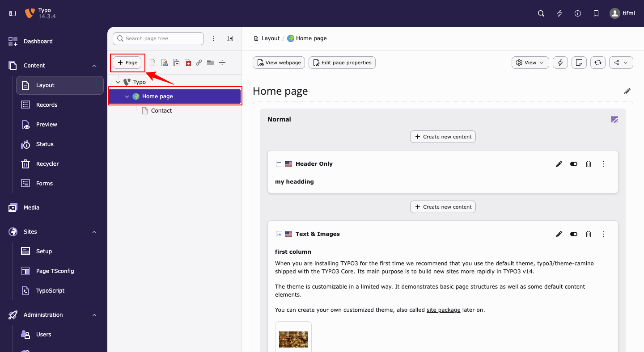Collapse the page tree panel icon
Viewport: 644px width, 352px height.
[230, 38]
